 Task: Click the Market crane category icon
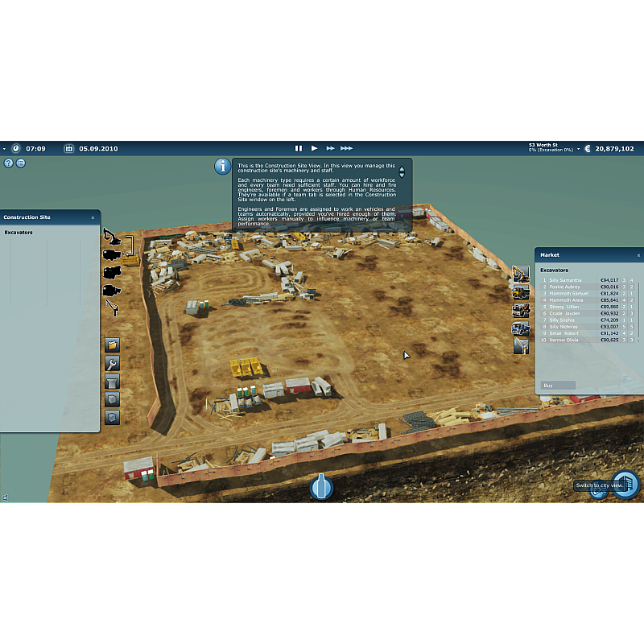coord(521,345)
